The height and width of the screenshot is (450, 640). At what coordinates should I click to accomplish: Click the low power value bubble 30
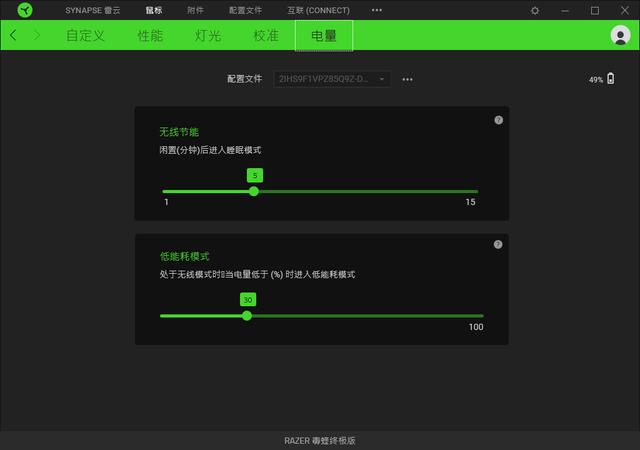click(x=248, y=299)
